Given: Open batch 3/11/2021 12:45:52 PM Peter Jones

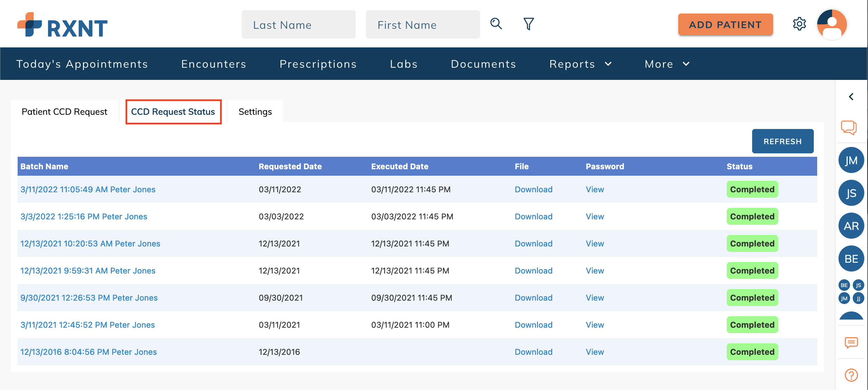Looking at the screenshot, I should pos(87,325).
